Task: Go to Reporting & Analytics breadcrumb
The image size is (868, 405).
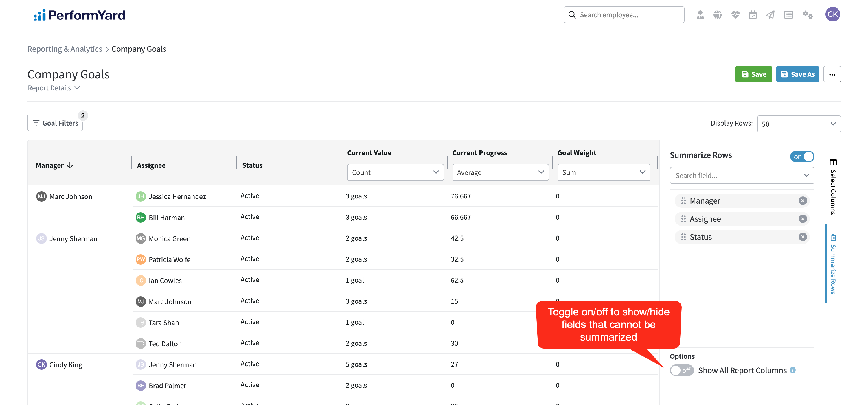Action: click(x=65, y=49)
